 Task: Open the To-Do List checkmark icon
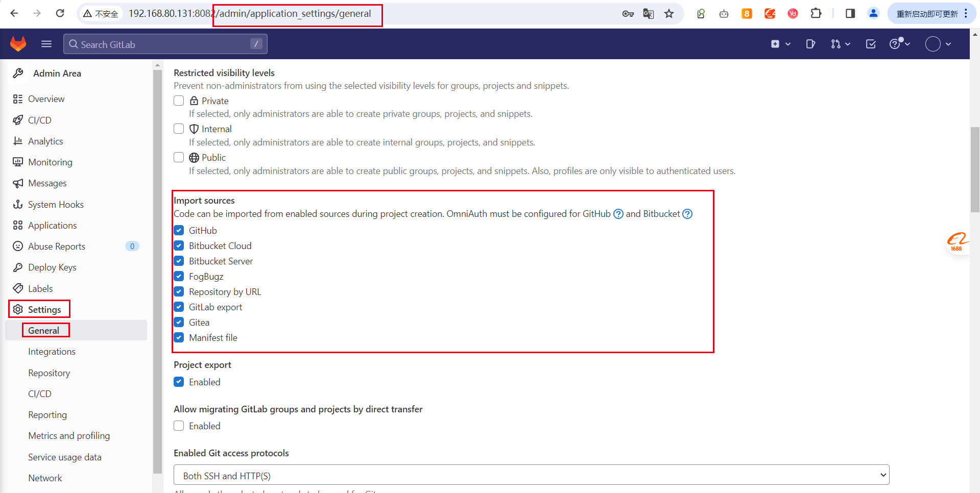coord(871,44)
